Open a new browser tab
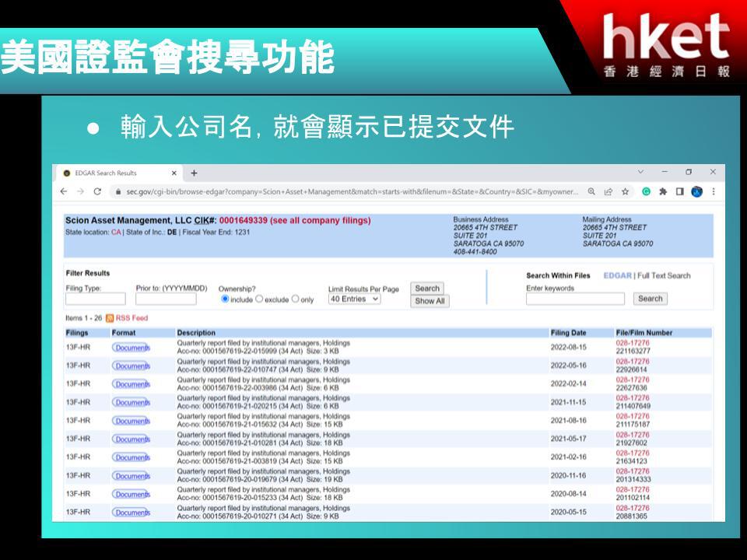Viewport: 747px width, 560px height. (194, 173)
